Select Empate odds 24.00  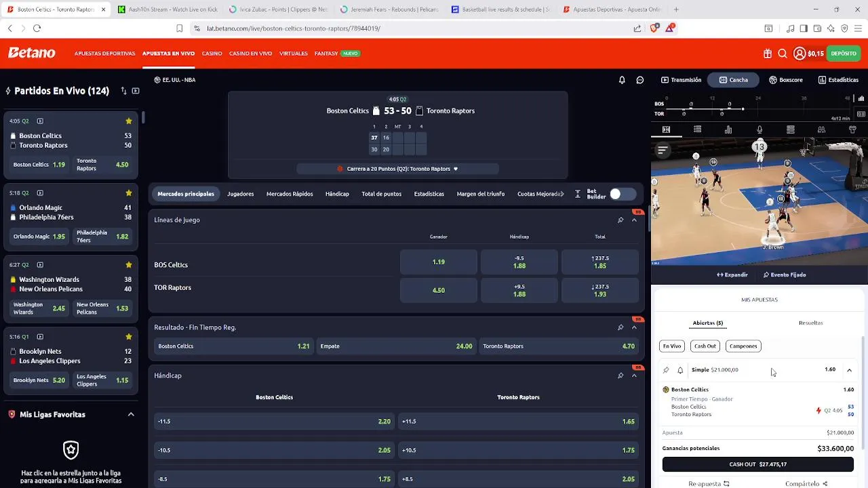(397, 346)
